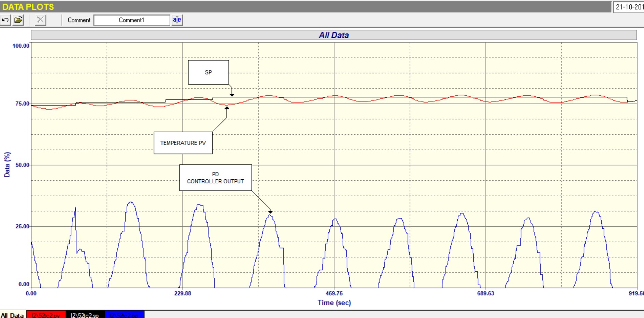
Task: Click the date field at top right
Action: coord(629,7)
